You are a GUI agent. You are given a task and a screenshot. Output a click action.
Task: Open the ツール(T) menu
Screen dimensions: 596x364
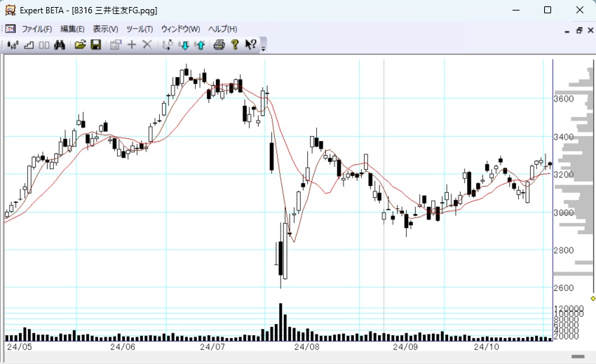tap(139, 29)
